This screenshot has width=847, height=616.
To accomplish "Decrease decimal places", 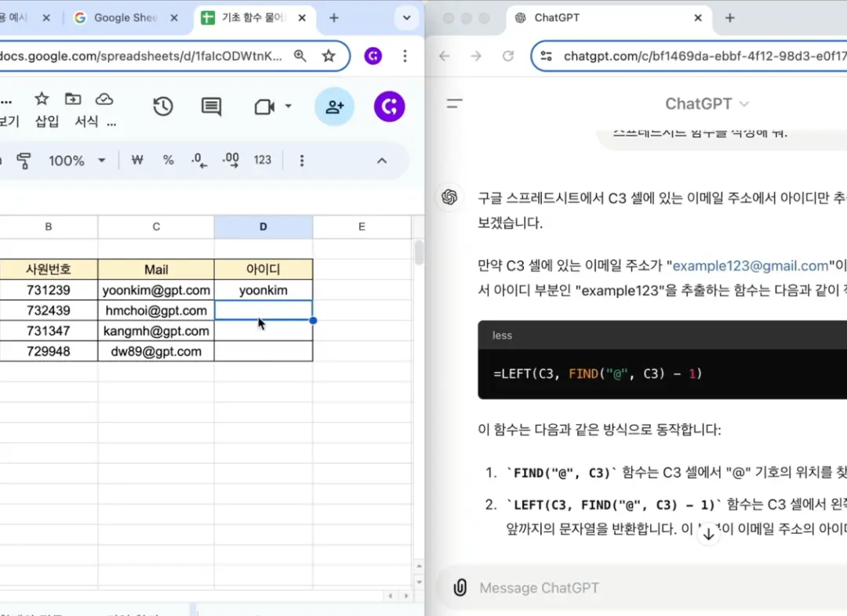I will (x=198, y=160).
